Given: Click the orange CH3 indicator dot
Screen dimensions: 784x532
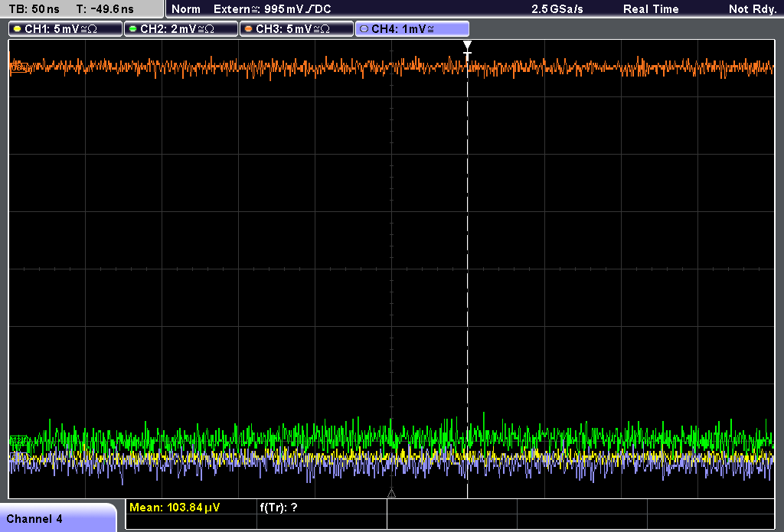Looking at the screenshot, I should (249, 29).
